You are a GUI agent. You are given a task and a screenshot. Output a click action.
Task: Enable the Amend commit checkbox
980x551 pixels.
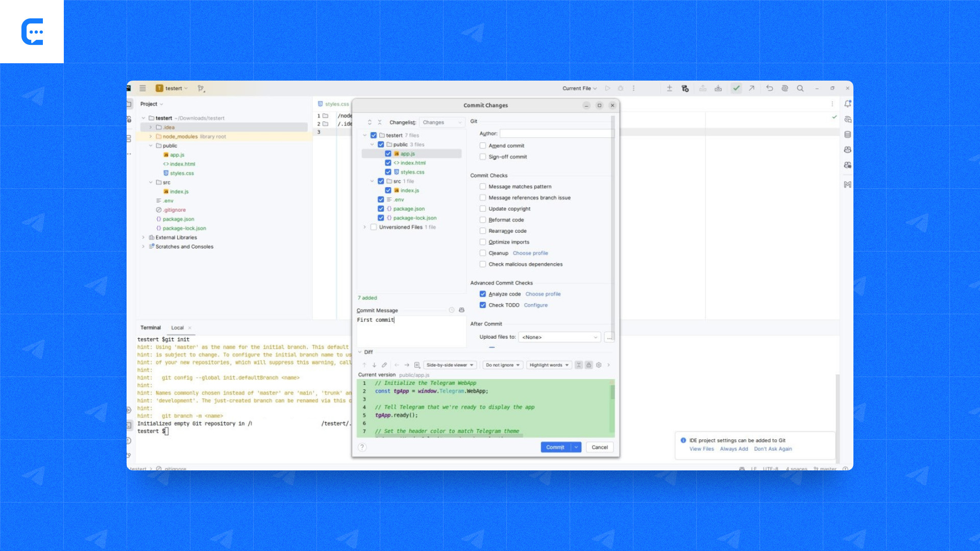coord(483,146)
